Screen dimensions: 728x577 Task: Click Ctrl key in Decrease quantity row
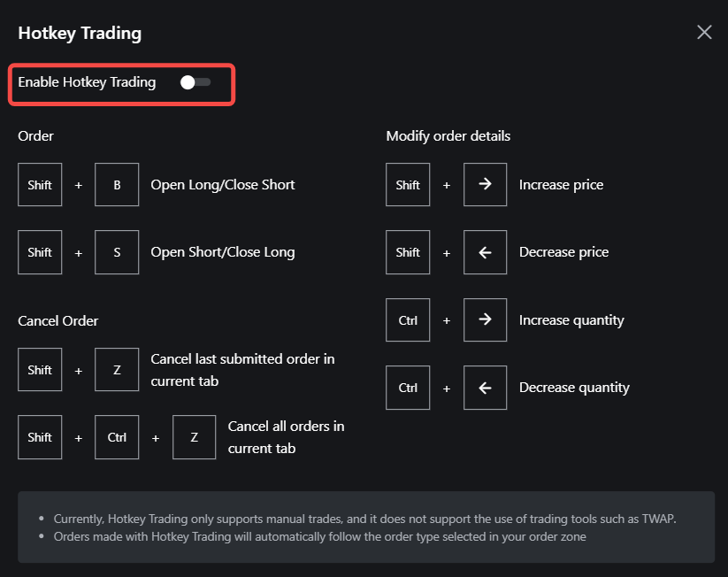click(x=408, y=388)
